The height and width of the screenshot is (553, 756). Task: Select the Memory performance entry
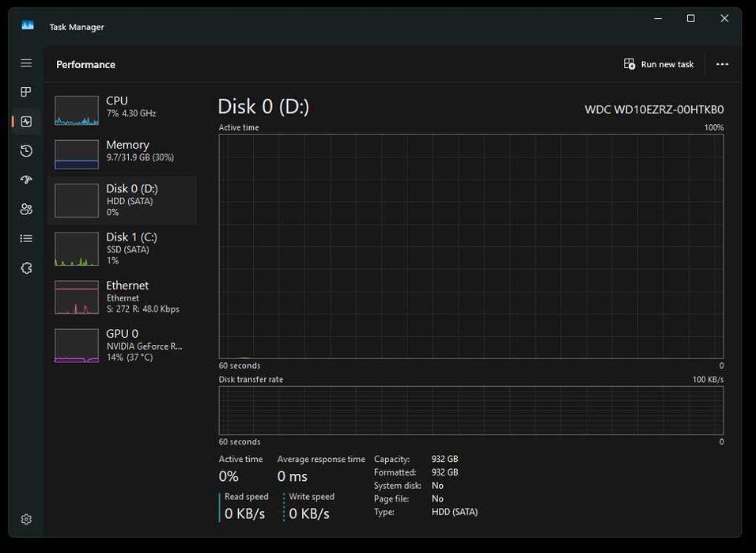[x=123, y=151]
